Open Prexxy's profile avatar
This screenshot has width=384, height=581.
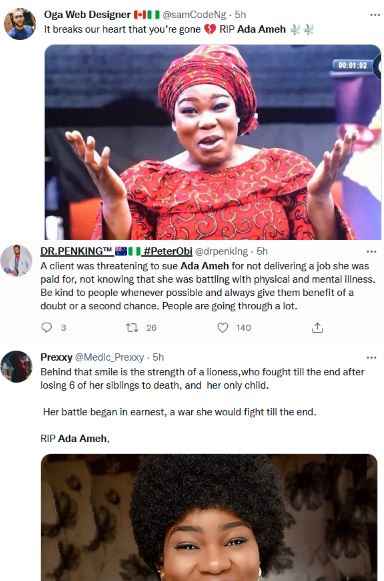coord(16,366)
